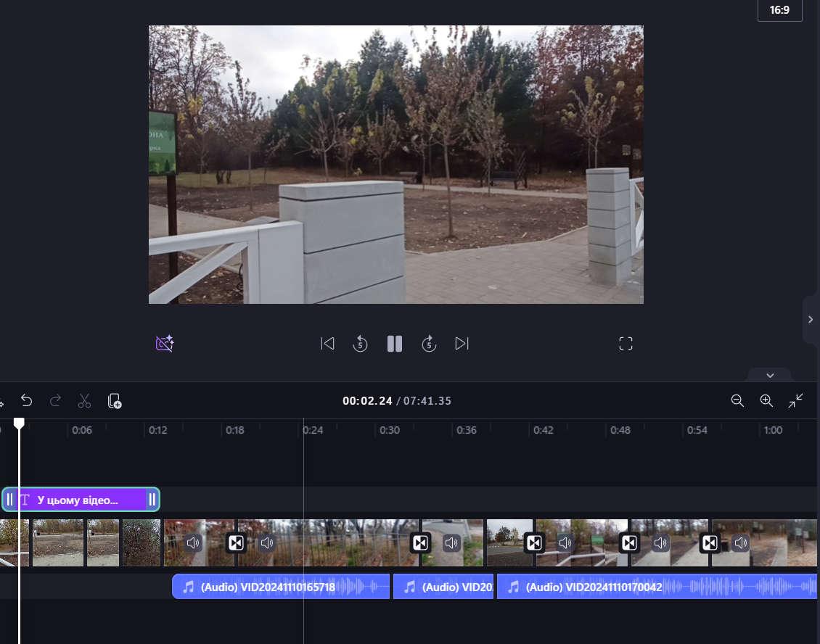Viewport: 820px width, 644px height.
Task: Click the 0:36 mark on the ruler
Action: click(x=467, y=430)
